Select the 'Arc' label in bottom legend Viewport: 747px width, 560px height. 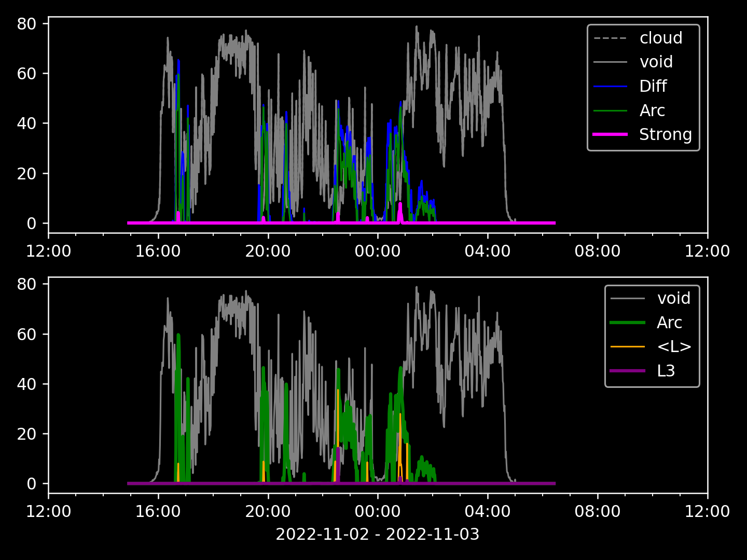[669, 323]
